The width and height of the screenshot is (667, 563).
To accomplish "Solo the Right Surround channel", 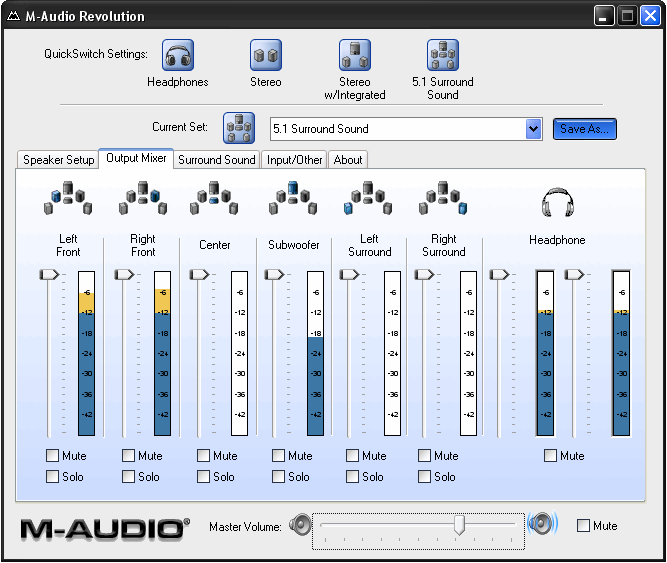I will [x=424, y=476].
